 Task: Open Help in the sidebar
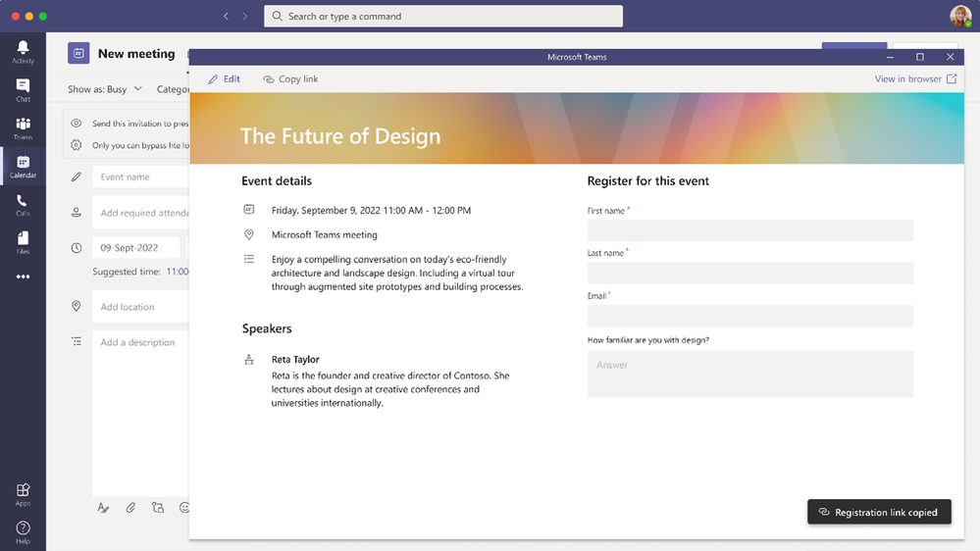click(x=23, y=532)
